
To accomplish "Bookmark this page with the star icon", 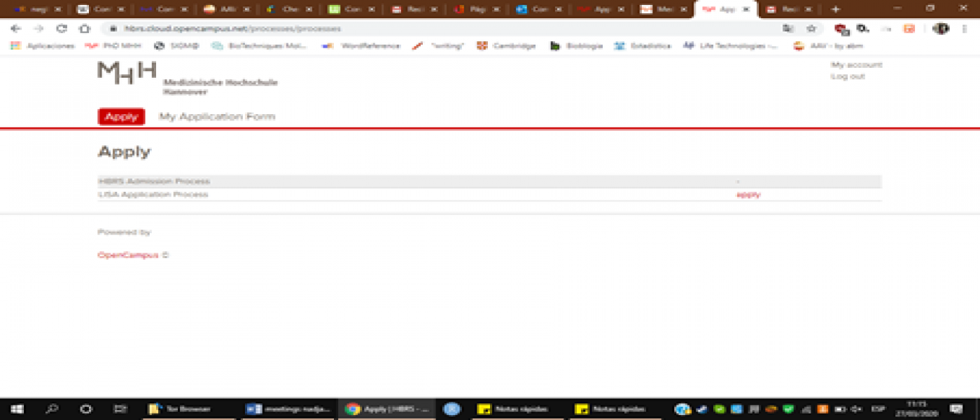I will tap(811, 29).
